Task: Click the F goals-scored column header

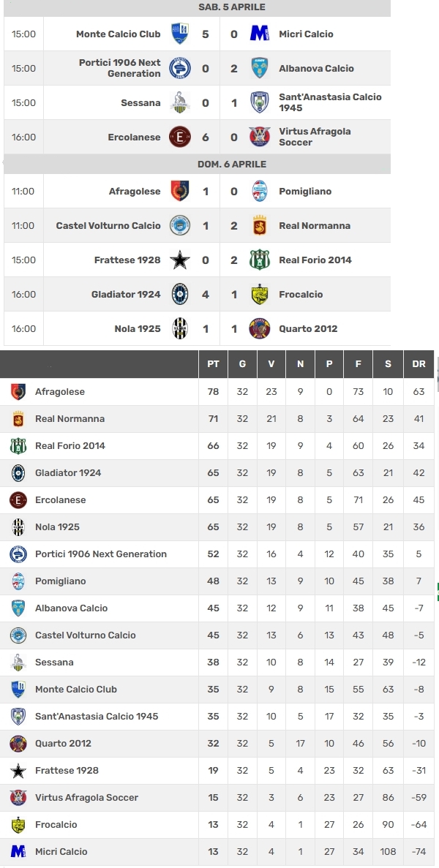Action: coord(359,363)
